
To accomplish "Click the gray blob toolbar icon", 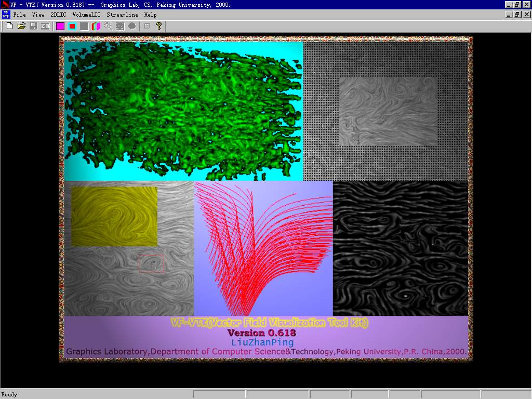I will (x=132, y=26).
